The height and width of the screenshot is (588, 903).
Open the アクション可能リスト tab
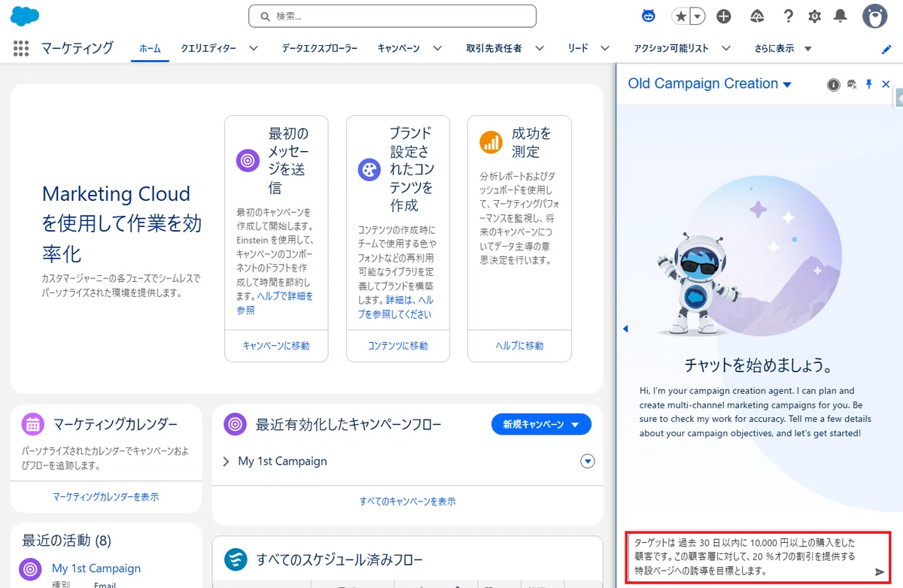pyautogui.click(x=671, y=48)
